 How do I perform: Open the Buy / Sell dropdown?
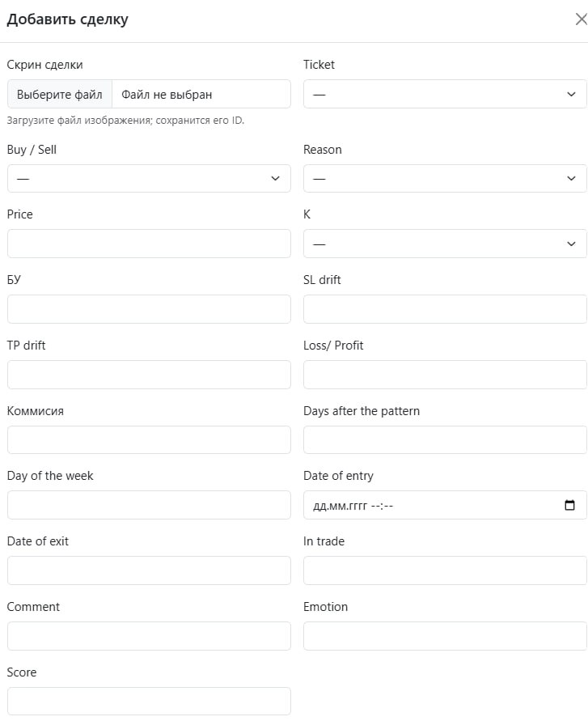pos(149,179)
